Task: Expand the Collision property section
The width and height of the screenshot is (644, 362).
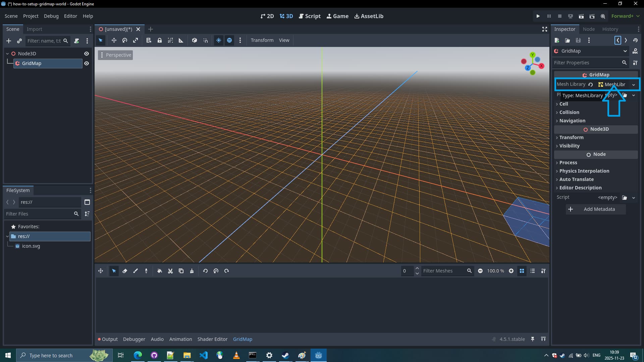Action: [569, 112]
